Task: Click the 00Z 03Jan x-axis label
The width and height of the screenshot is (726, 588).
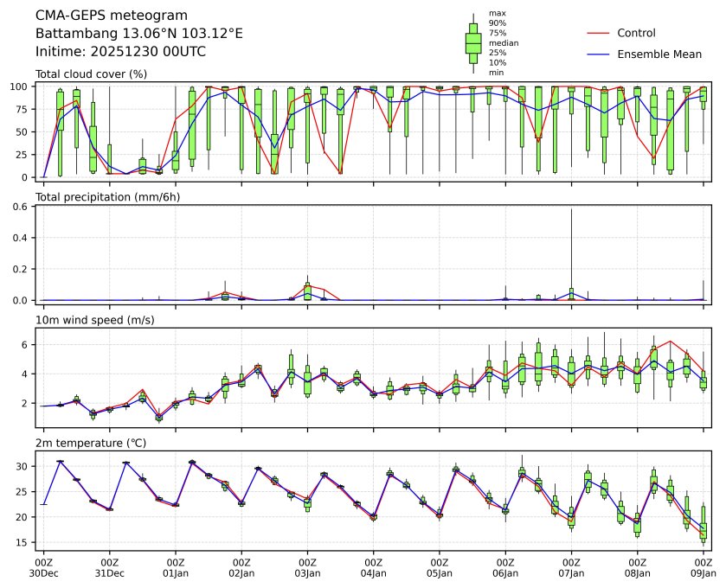Action: (307, 567)
